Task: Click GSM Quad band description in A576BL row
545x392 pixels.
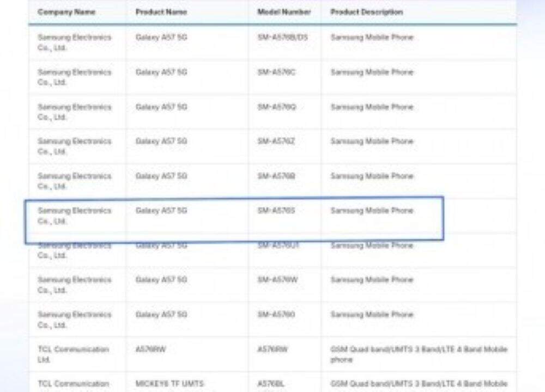Action: click(419, 384)
